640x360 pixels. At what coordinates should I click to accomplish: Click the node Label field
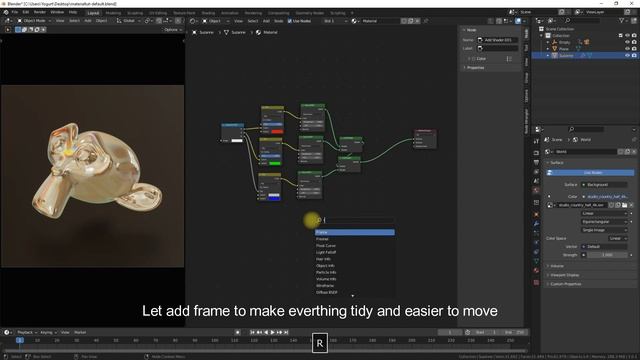[x=498, y=48]
